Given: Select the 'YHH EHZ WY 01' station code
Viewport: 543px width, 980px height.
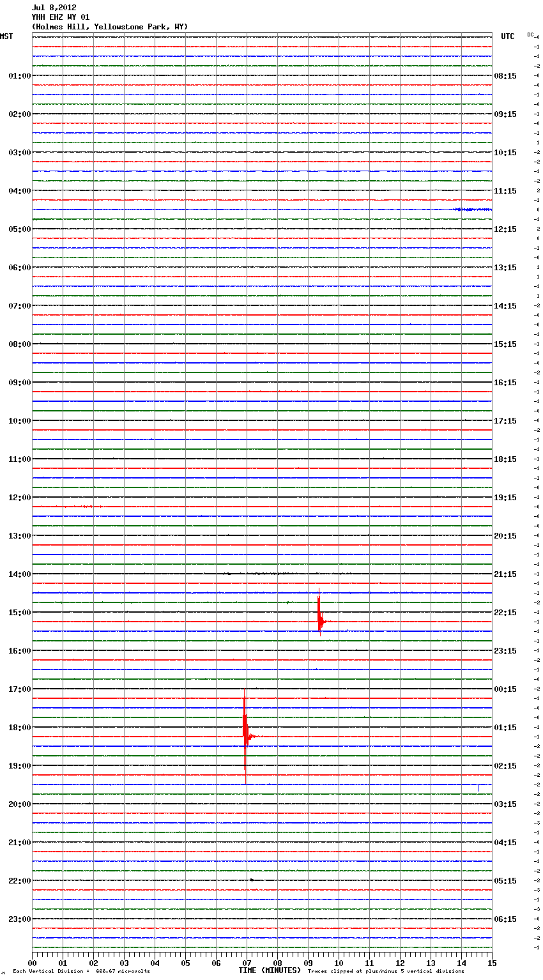Looking at the screenshot, I should (61, 17).
